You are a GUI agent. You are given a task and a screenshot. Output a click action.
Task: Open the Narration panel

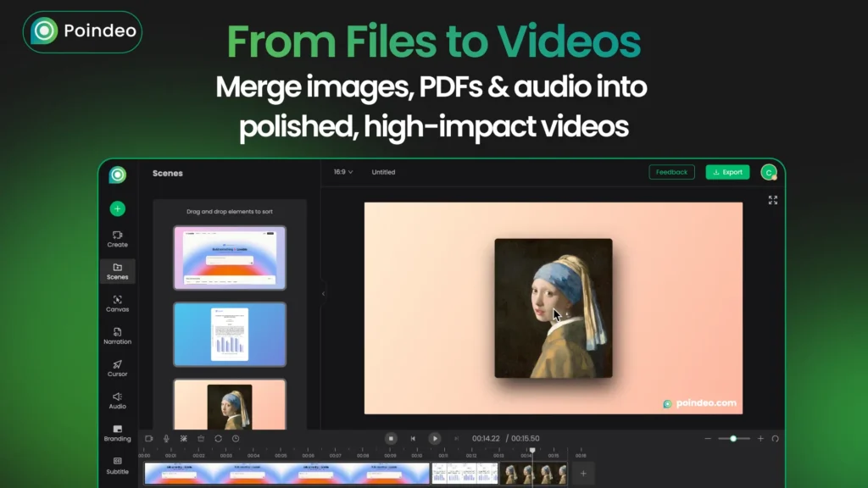pos(117,335)
